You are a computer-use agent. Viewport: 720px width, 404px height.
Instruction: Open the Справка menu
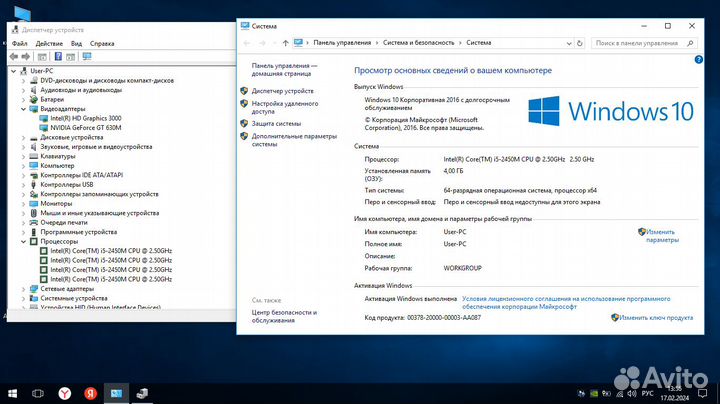pyautogui.click(x=102, y=44)
